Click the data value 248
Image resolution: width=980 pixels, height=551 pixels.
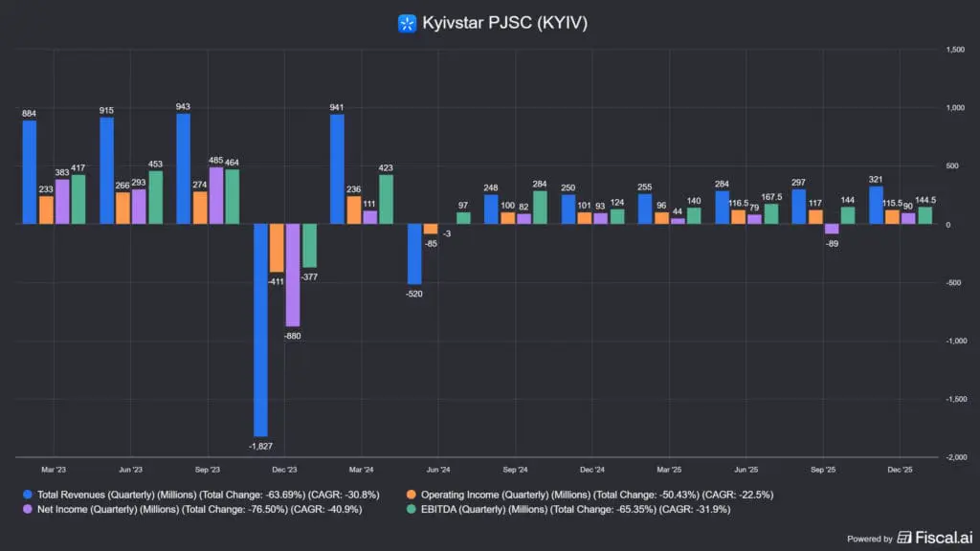[x=491, y=187]
